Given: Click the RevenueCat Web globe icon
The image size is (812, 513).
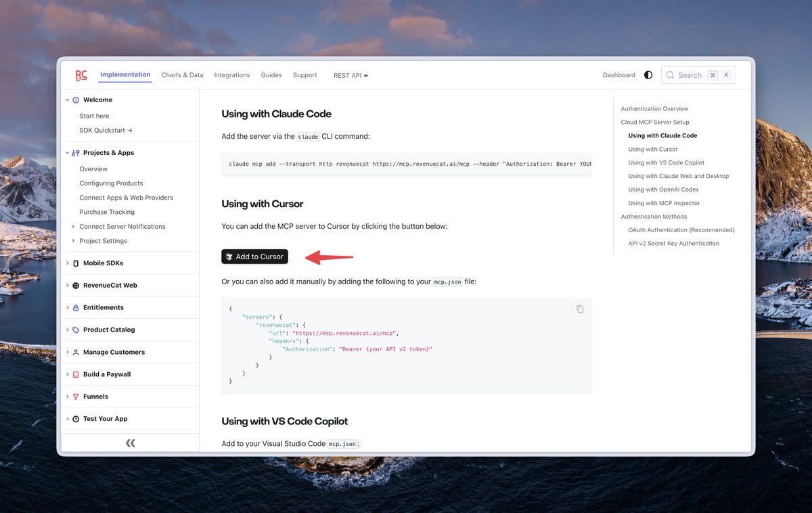Looking at the screenshot, I should pyautogui.click(x=76, y=286).
